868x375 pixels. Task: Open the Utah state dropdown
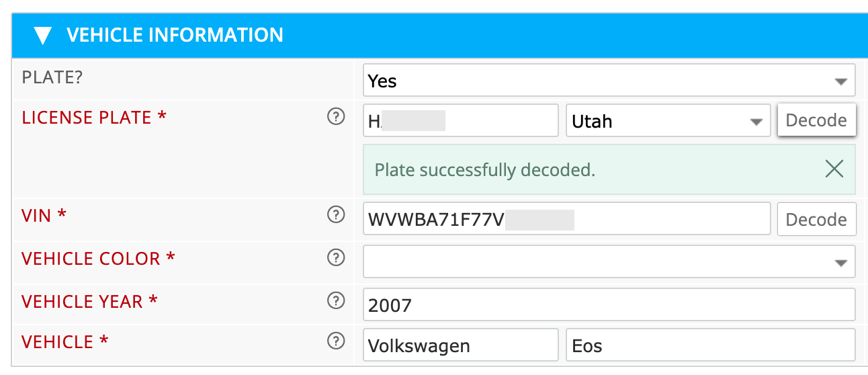click(668, 121)
